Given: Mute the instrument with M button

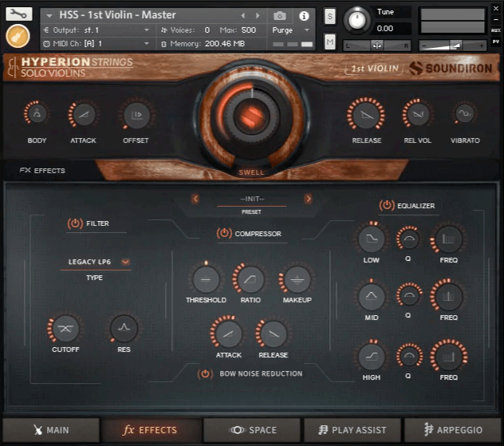Looking at the screenshot, I should click(x=330, y=41).
